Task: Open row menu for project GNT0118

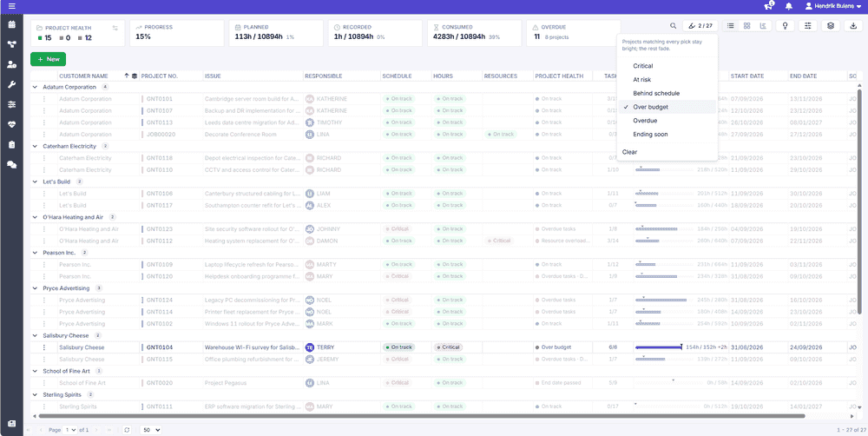Action: click(44, 158)
